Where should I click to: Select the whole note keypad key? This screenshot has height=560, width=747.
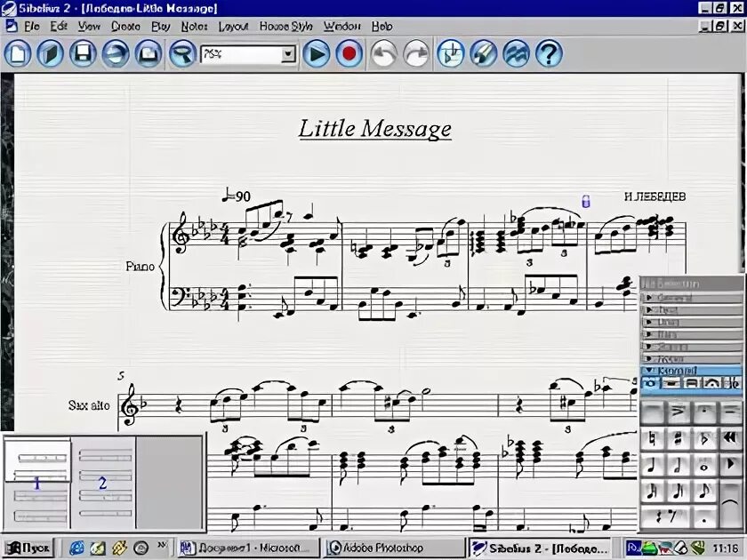tap(703, 465)
